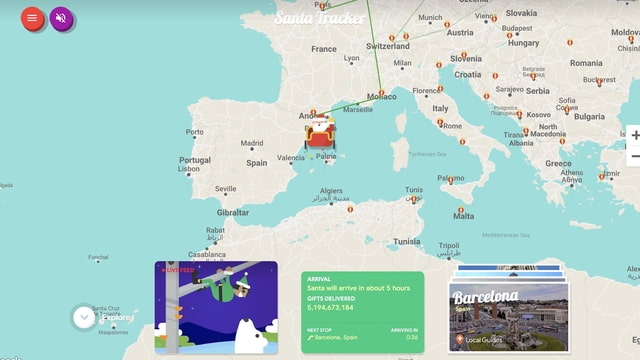Click the gift marker at Tunis
Viewport: 640px width, 360px height.
(414, 200)
